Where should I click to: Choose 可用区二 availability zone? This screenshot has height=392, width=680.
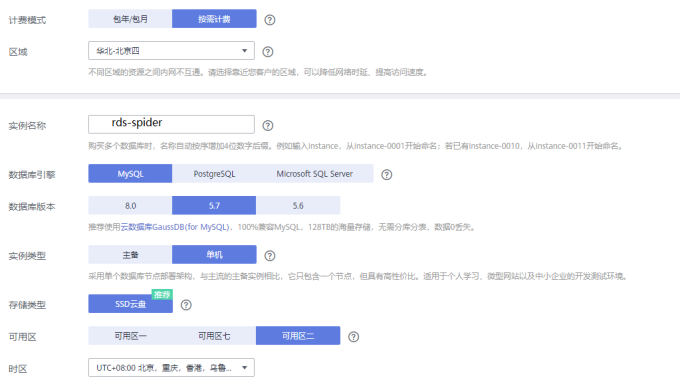coord(298,336)
